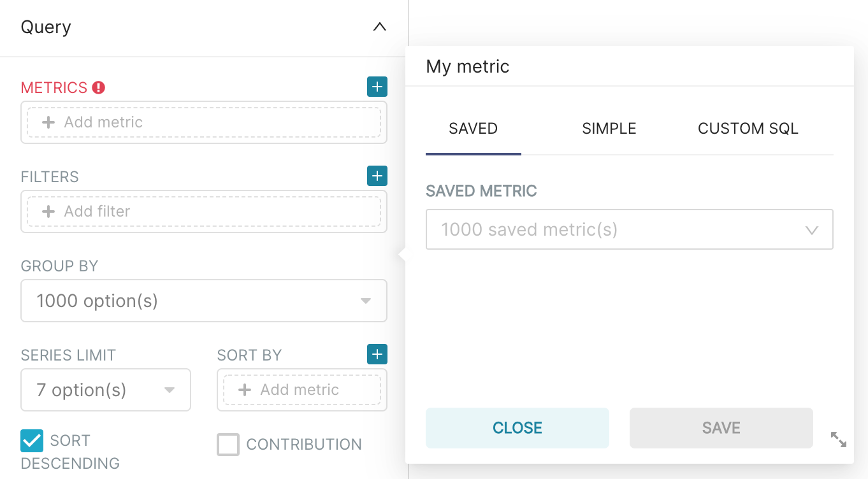Click the red metrics error warning icon
Screen dimensions: 868x479
98,87
